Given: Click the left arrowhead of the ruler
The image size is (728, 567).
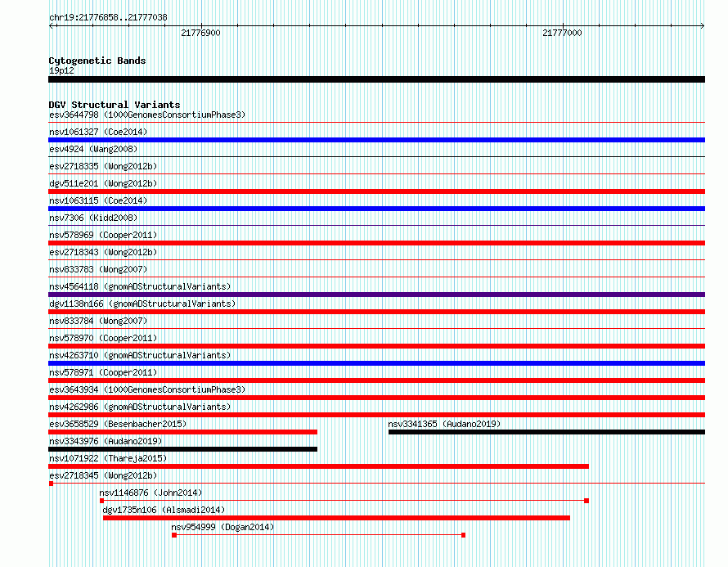Looking at the screenshot, I should pos(52,26).
